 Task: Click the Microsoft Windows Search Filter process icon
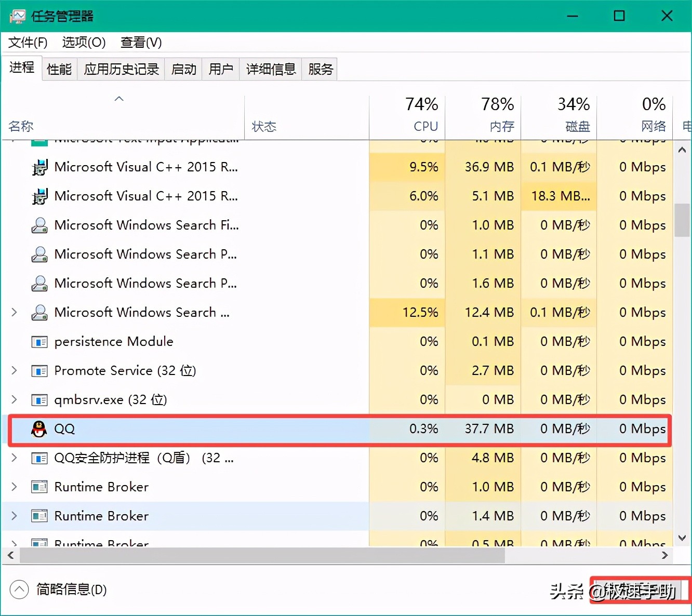click(x=39, y=225)
